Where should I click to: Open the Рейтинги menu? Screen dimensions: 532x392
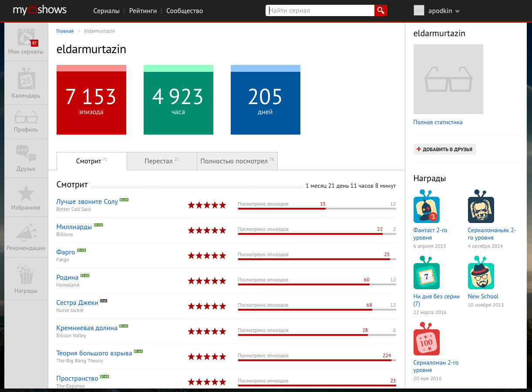tap(143, 11)
